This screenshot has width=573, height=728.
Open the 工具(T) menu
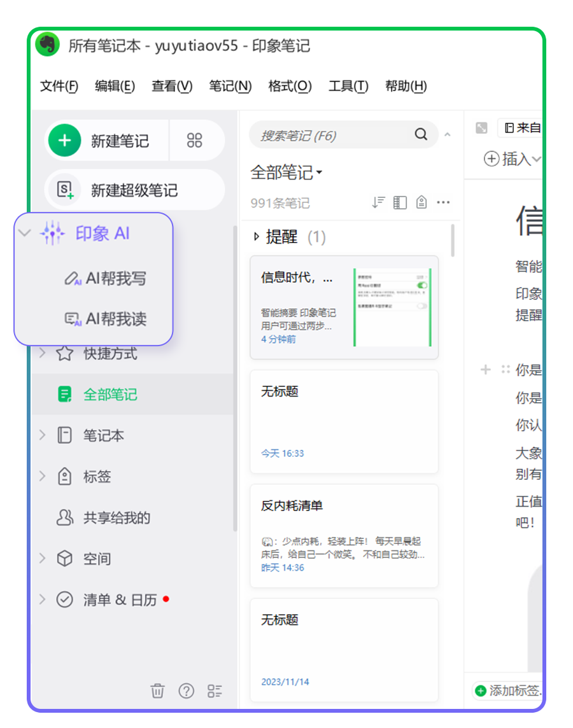348,86
